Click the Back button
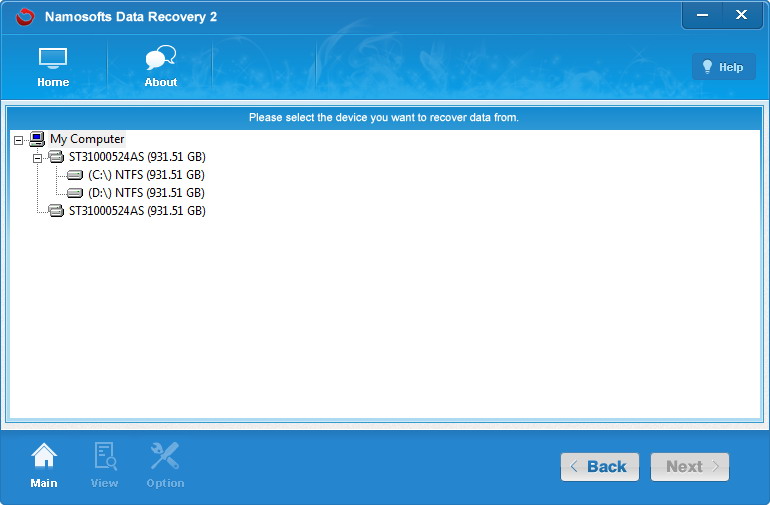Screen dimensions: 770x505 [600, 467]
